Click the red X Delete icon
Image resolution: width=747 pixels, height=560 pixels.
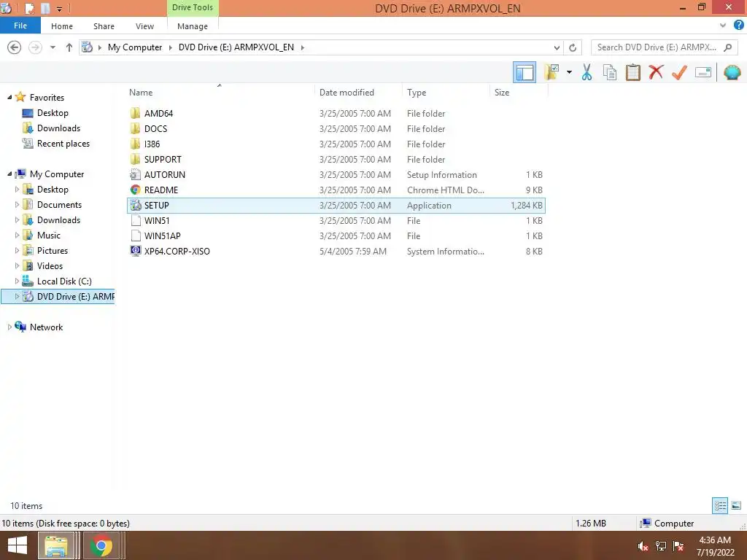tap(656, 72)
